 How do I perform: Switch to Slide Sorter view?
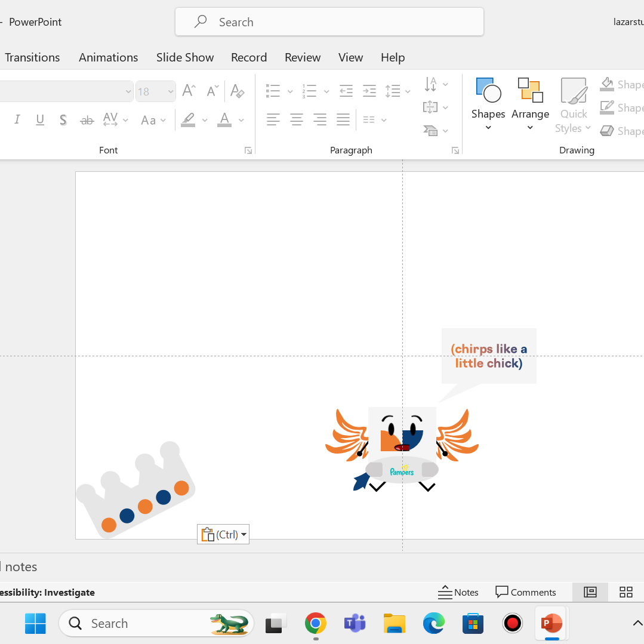click(x=625, y=592)
